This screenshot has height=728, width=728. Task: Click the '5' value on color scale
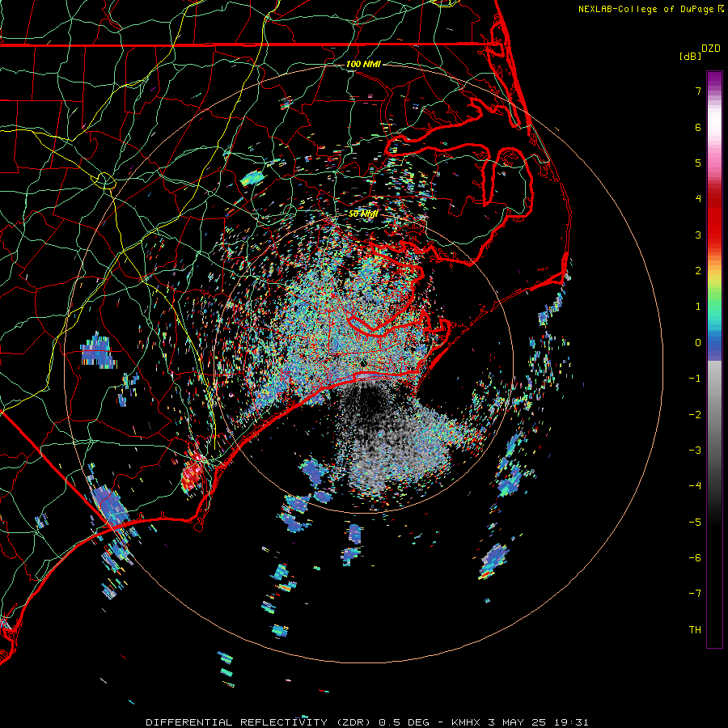(x=698, y=163)
